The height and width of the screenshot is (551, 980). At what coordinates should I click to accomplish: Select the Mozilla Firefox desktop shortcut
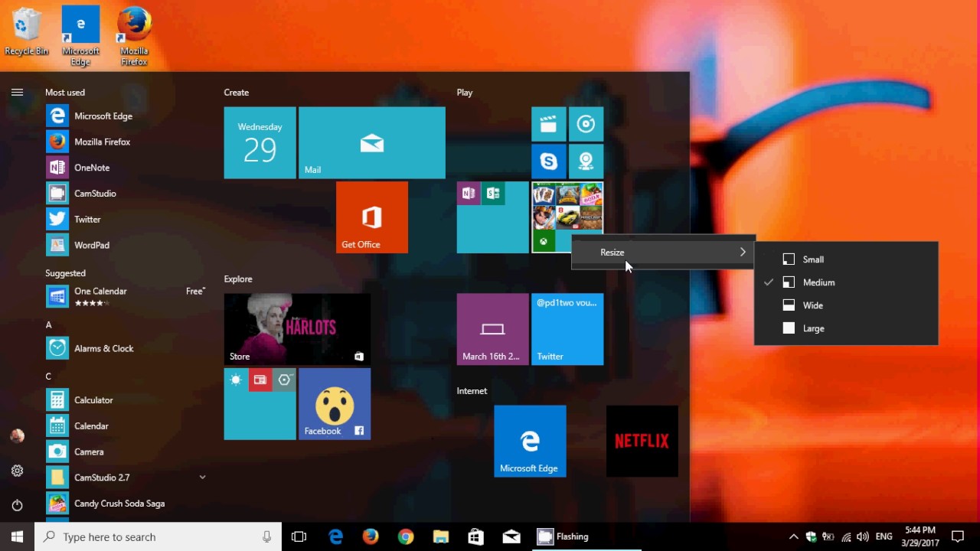(134, 37)
